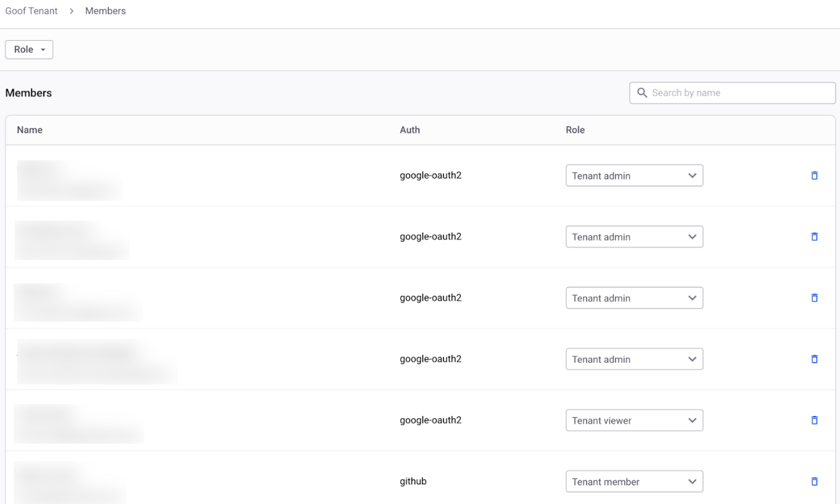
Task: Open the Tenant viewer role dropdown
Action: pyautogui.click(x=634, y=420)
